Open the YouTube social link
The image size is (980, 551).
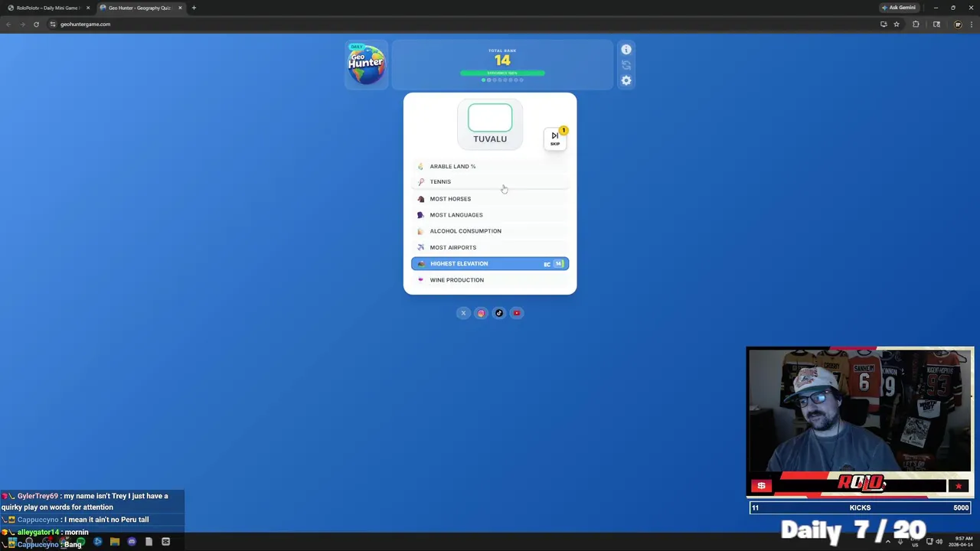click(x=517, y=313)
